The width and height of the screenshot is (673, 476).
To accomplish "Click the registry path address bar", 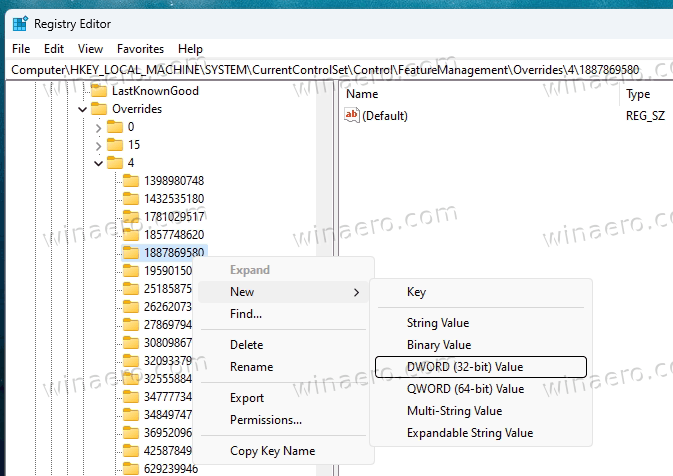I will pos(339,70).
